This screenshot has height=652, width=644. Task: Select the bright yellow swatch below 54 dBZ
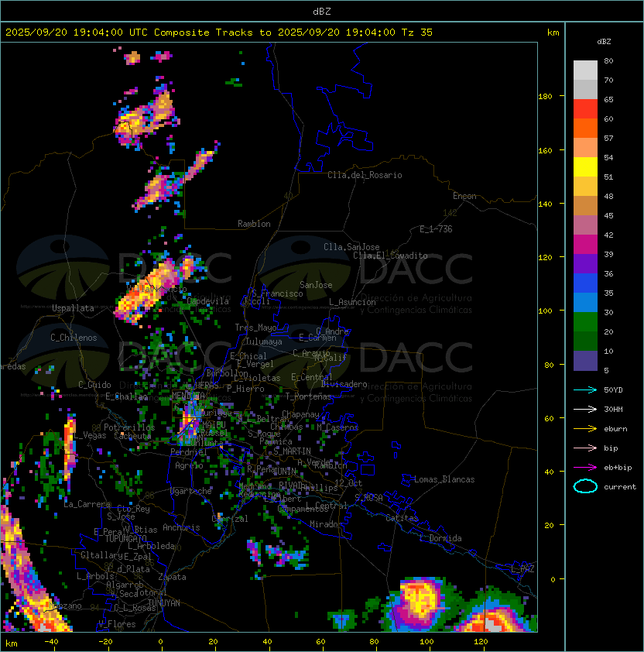pyautogui.click(x=585, y=167)
